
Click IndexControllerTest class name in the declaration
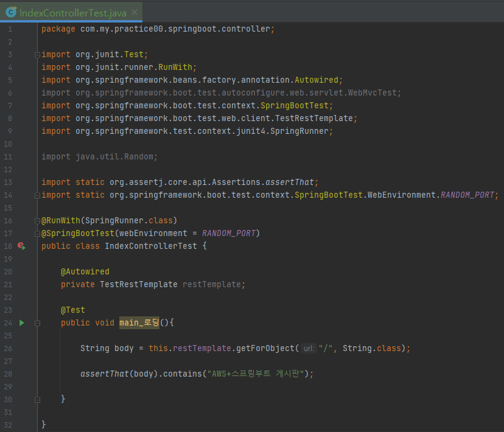pos(151,246)
